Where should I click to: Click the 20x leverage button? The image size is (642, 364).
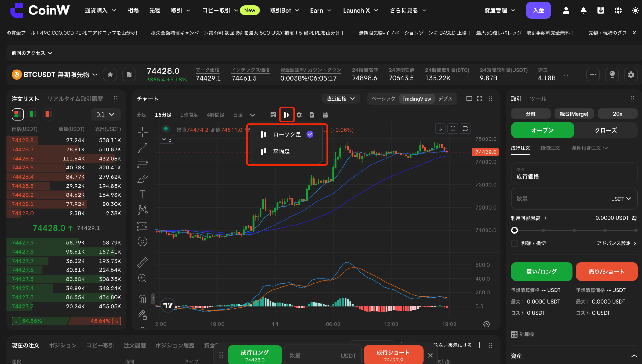pyautogui.click(x=618, y=114)
